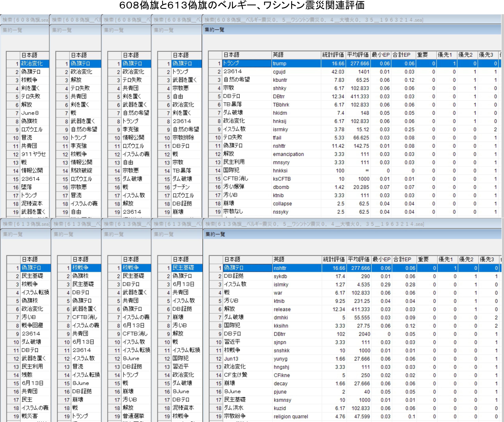Select the 'hkidm' cell
Viewport: 504px width, 422px height.
coord(296,113)
